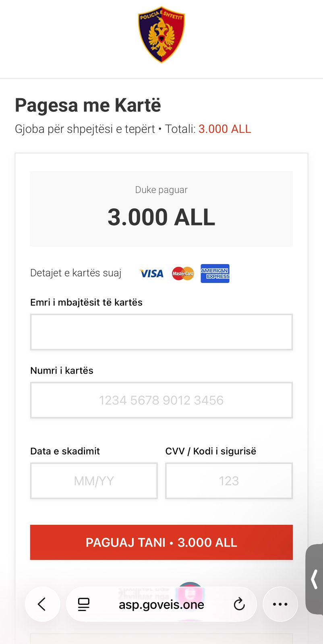Select the MasterCard logo
323x644 pixels.
point(183,274)
